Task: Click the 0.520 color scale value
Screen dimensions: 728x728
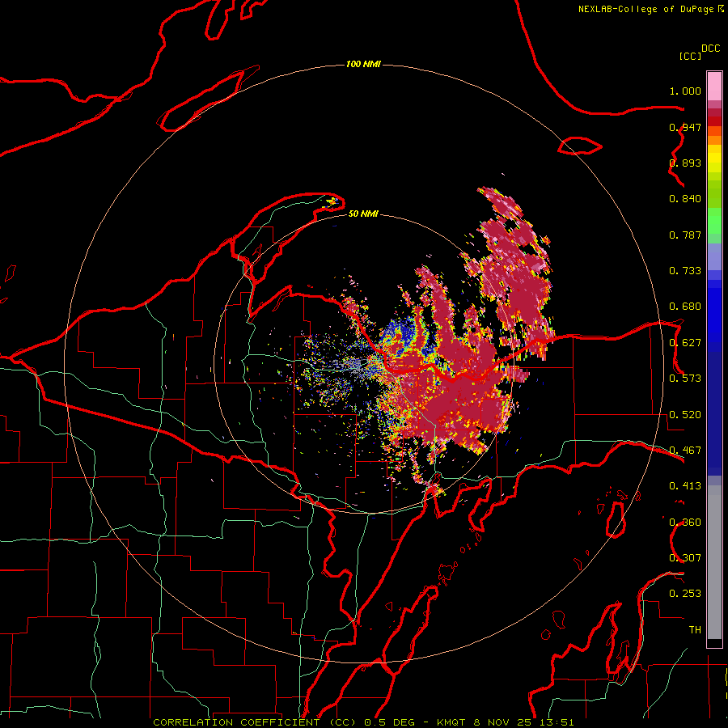Action: pyautogui.click(x=685, y=415)
